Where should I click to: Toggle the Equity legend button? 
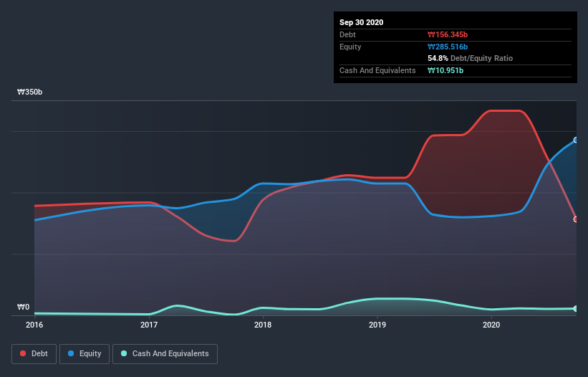pyautogui.click(x=85, y=354)
